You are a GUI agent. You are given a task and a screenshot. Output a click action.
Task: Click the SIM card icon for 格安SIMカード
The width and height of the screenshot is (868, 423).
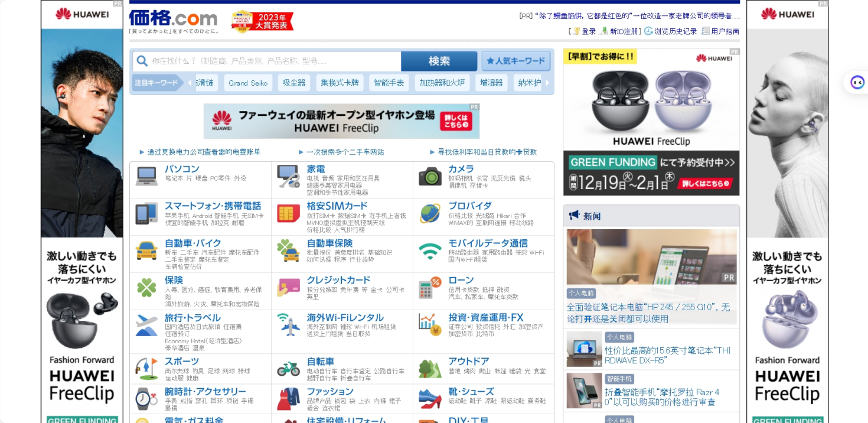click(x=288, y=213)
